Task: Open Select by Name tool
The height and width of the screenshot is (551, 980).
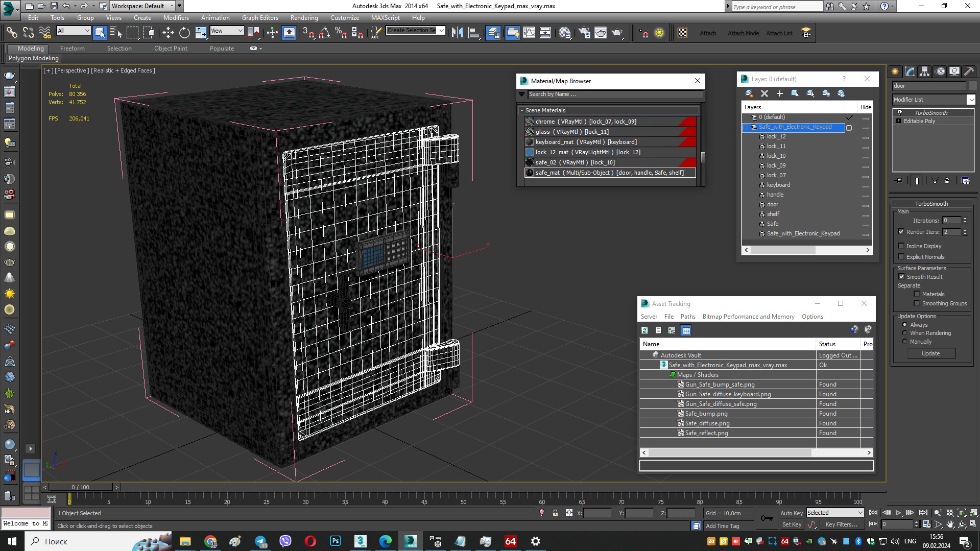Action: [116, 33]
